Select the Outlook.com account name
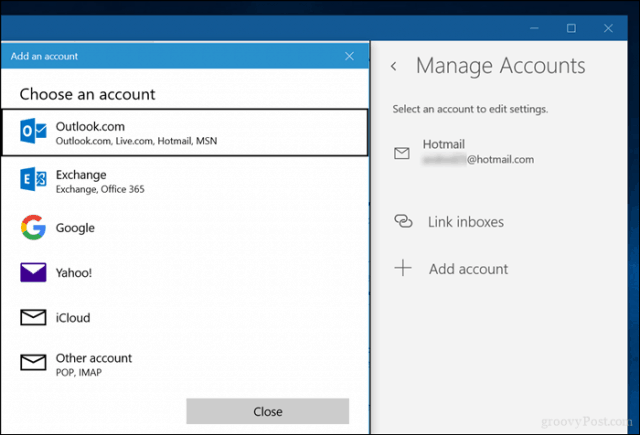Viewport: 640px width, 435px height. pos(90,127)
